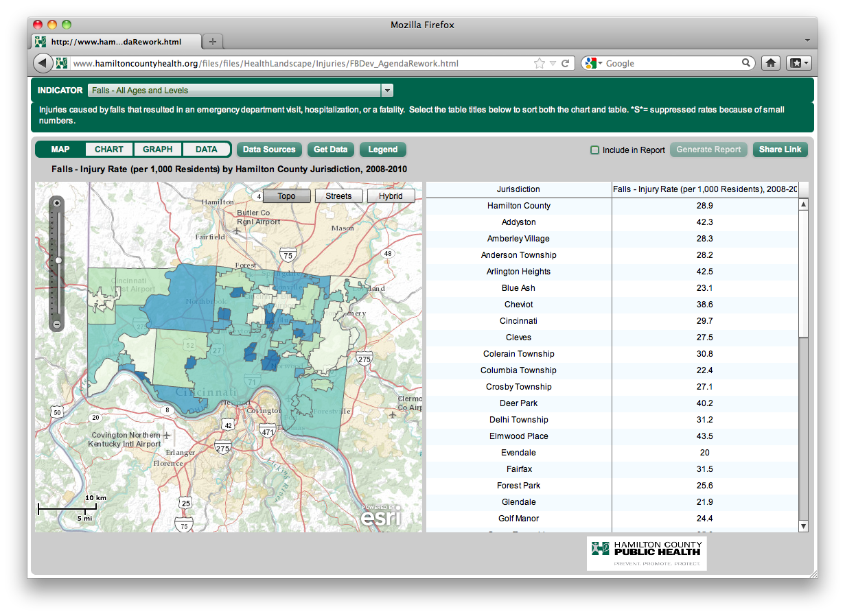
Task: Click the site favicon in the address bar
Action: click(62, 63)
